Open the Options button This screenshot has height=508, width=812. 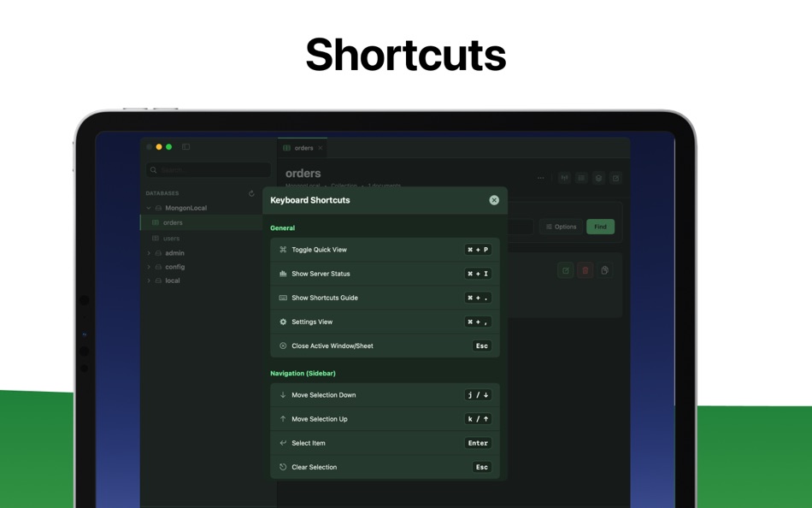pos(560,227)
